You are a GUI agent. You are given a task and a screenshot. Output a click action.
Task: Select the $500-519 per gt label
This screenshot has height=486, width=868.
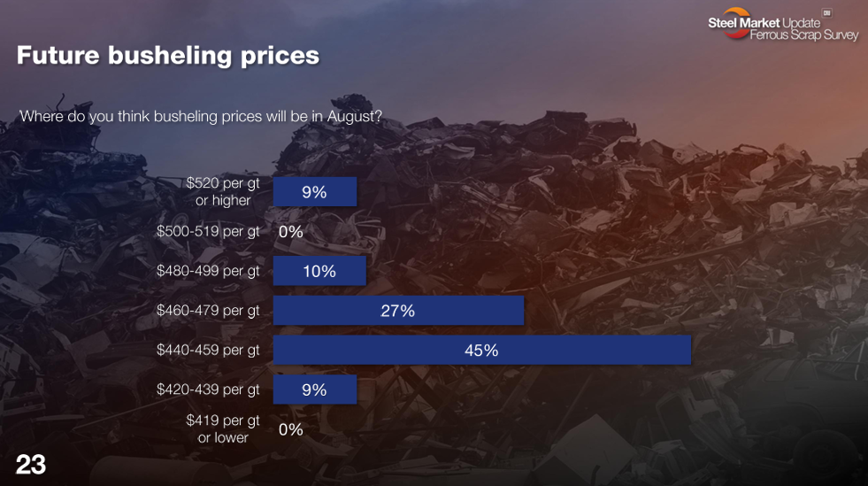point(208,231)
